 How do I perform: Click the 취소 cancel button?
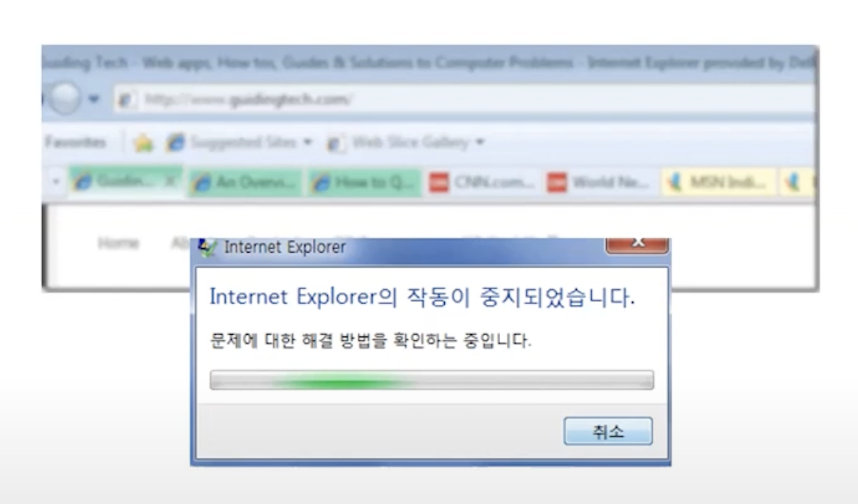coord(608,431)
